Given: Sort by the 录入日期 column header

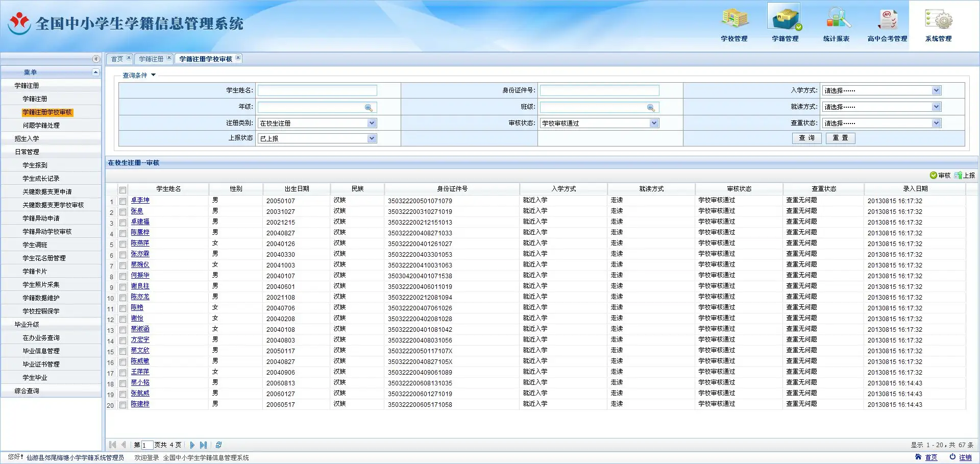Looking at the screenshot, I should 915,189.
